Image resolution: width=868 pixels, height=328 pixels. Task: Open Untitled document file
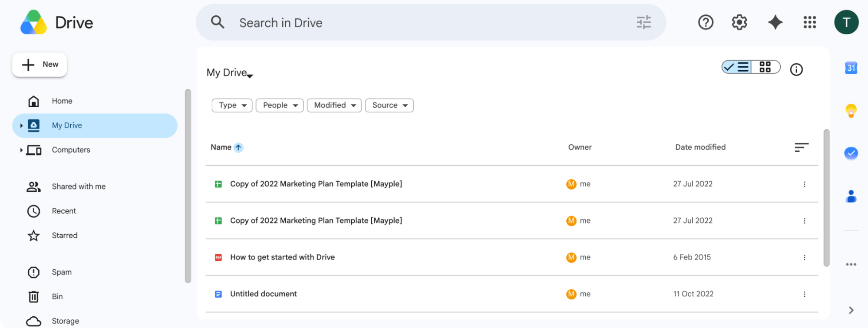[263, 294]
